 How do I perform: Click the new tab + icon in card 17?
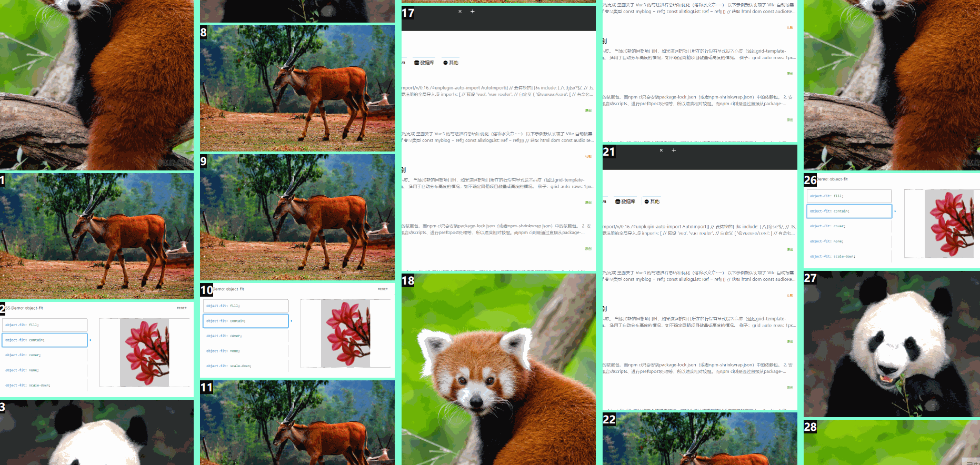(x=473, y=12)
